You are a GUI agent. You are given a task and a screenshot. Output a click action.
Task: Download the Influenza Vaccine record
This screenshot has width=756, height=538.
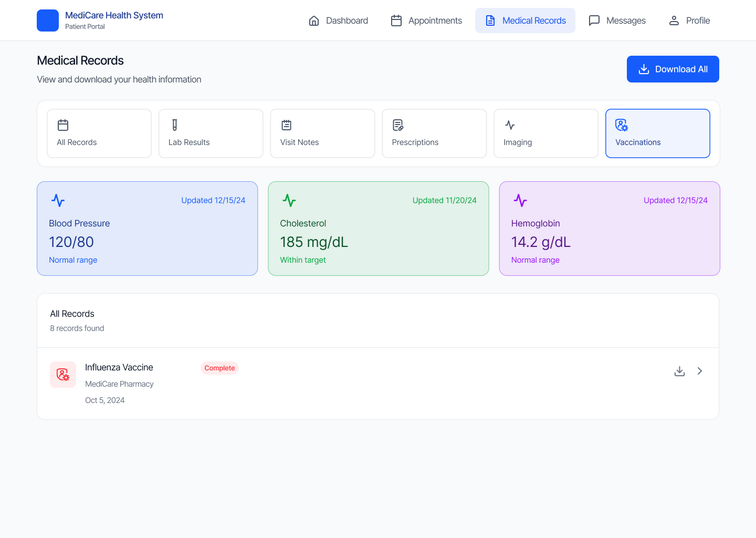(679, 371)
